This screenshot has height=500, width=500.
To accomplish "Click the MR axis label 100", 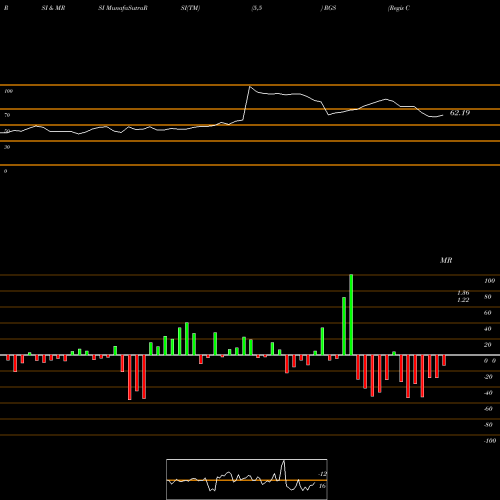I will (490, 281).
